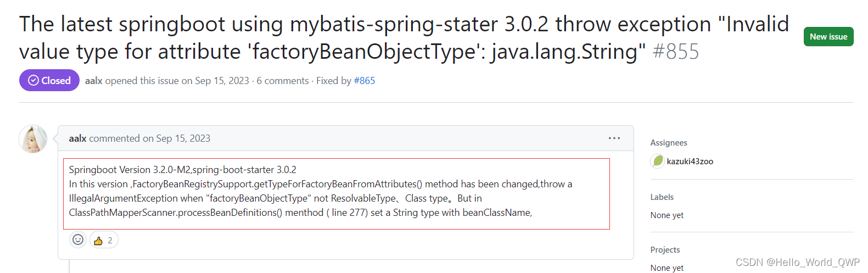Screen dimensions: 868x273
Task: Click 'None yet' under Labels
Action: click(667, 215)
